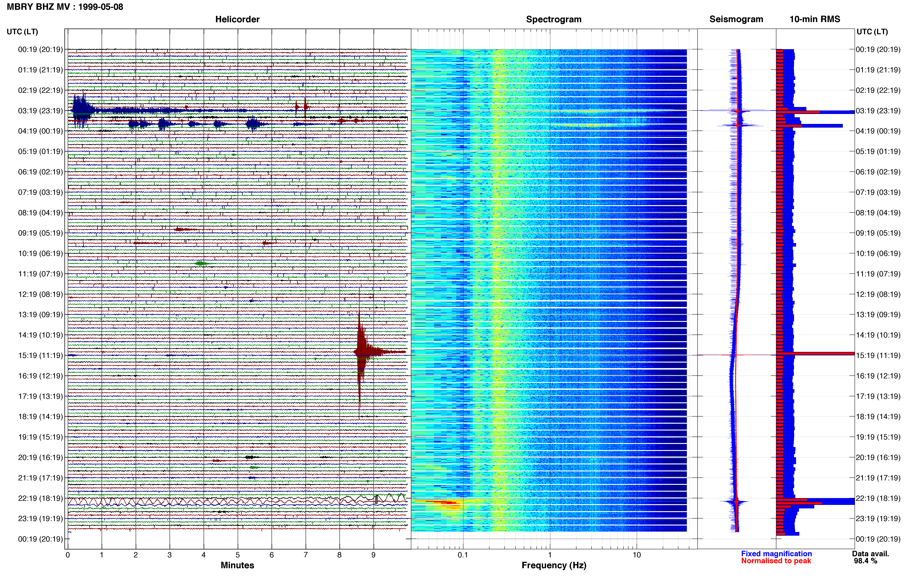The height and width of the screenshot is (578, 924).
Task: Click the "UTC (LT)" label beside the RMS panel
Action: [x=872, y=32]
